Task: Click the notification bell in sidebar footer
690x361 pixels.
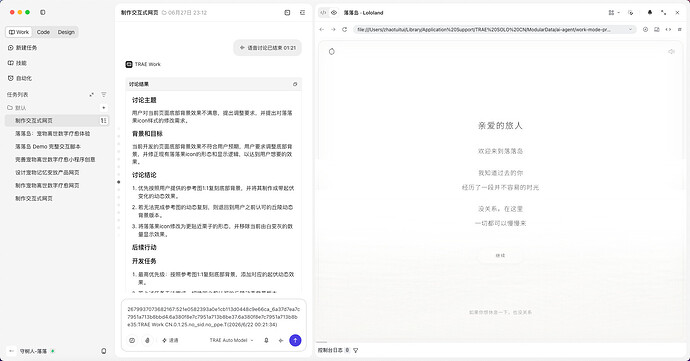Action: [104, 351]
